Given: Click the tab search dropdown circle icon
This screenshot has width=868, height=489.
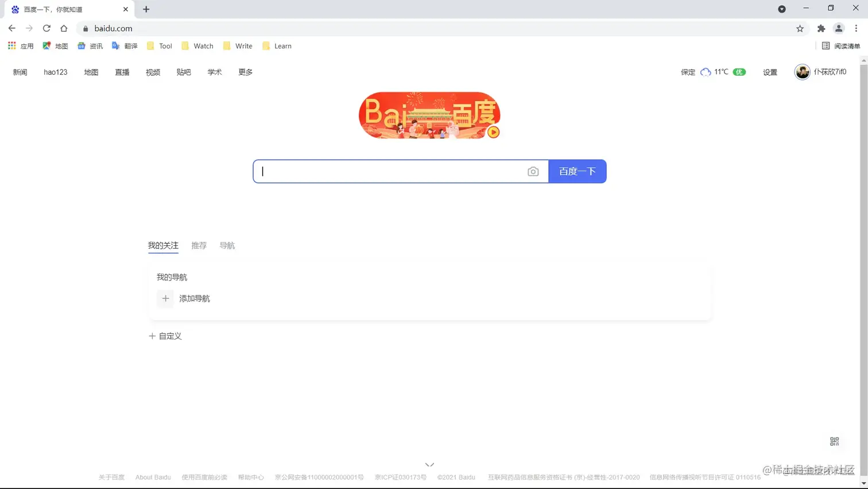Looking at the screenshot, I should click(782, 9).
